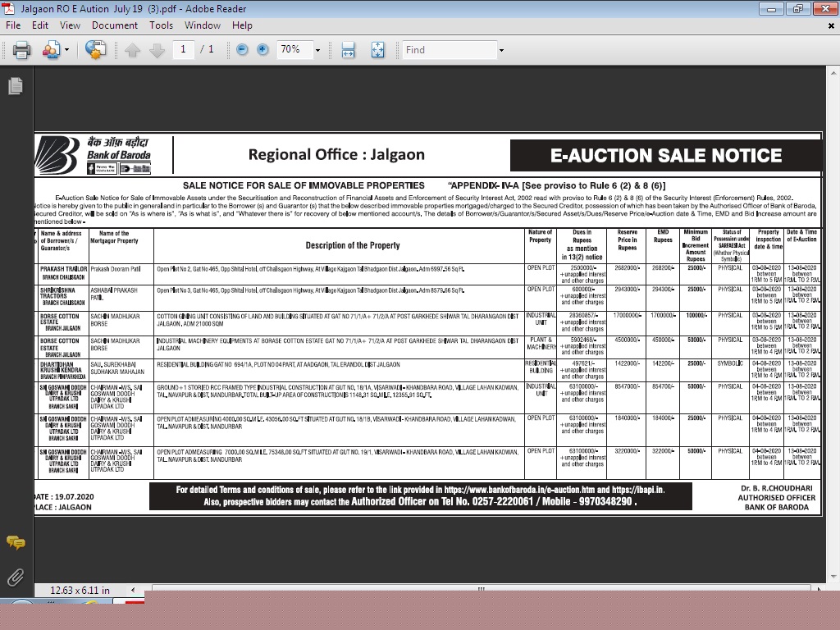The width and height of the screenshot is (840, 630).
Task: Expand the zoom percentage dropdown
Action: (317, 50)
